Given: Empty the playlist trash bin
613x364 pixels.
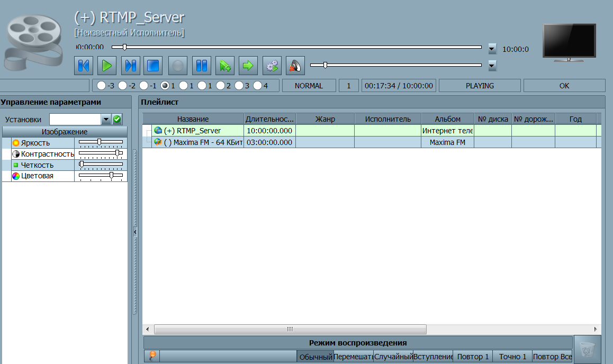Looking at the screenshot, I should pyautogui.click(x=587, y=349).
